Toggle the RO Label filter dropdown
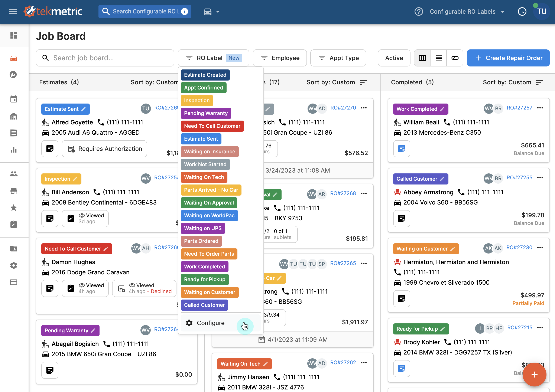 (213, 58)
